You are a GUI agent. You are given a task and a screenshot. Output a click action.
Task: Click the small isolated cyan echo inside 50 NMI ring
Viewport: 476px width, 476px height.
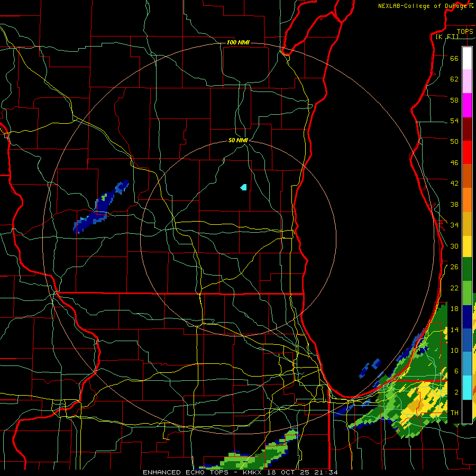(x=243, y=187)
